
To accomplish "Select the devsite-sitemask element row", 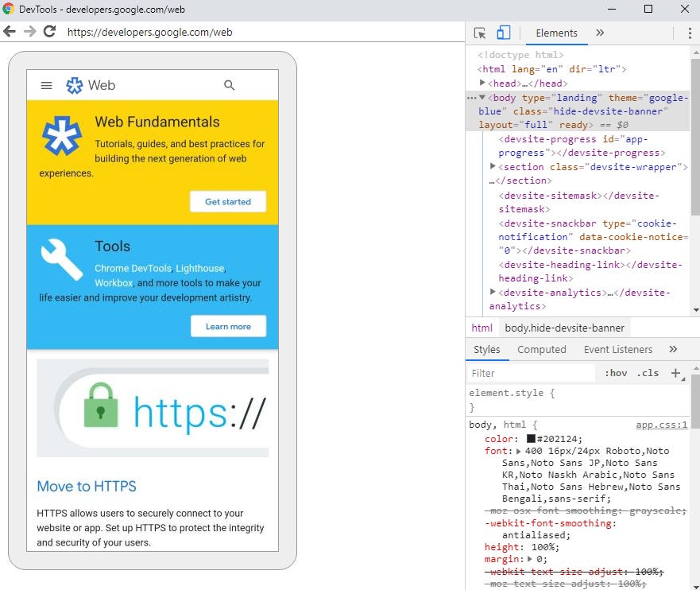I will point(578,202).
